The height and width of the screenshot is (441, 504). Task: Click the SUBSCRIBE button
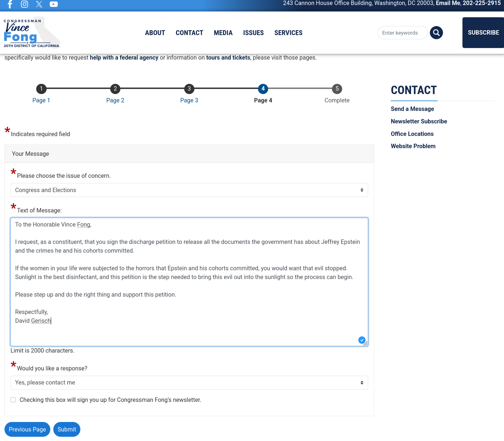(483, 33)
